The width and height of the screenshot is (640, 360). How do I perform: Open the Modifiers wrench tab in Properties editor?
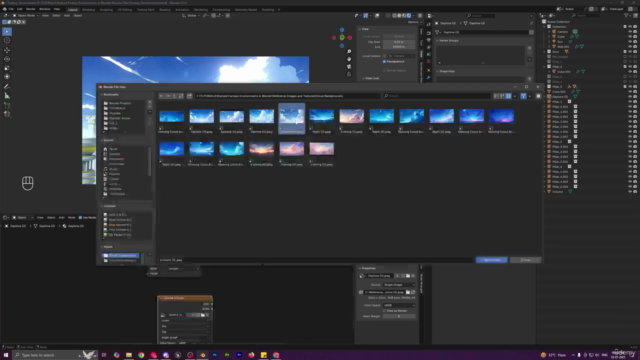[429, 77]
